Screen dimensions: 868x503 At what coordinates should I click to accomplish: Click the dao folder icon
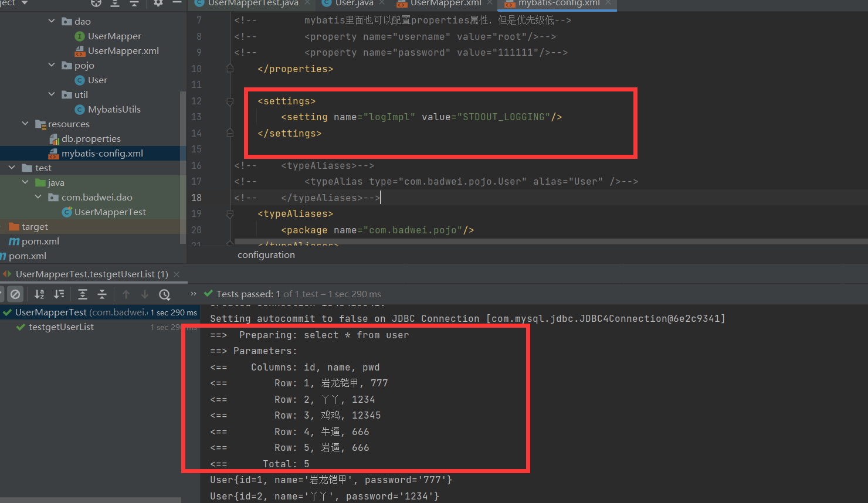click(x=67, y=22)
